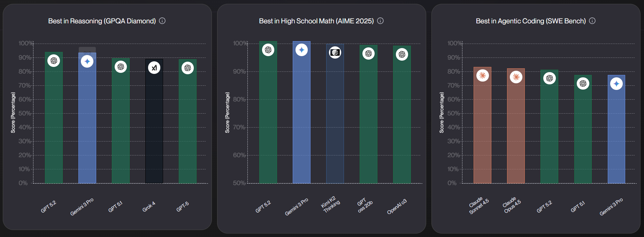Click Gemini logo on SWE Bench Gemini 3 Pro bar
Screen dimensions: 644x237
[616, 84]
